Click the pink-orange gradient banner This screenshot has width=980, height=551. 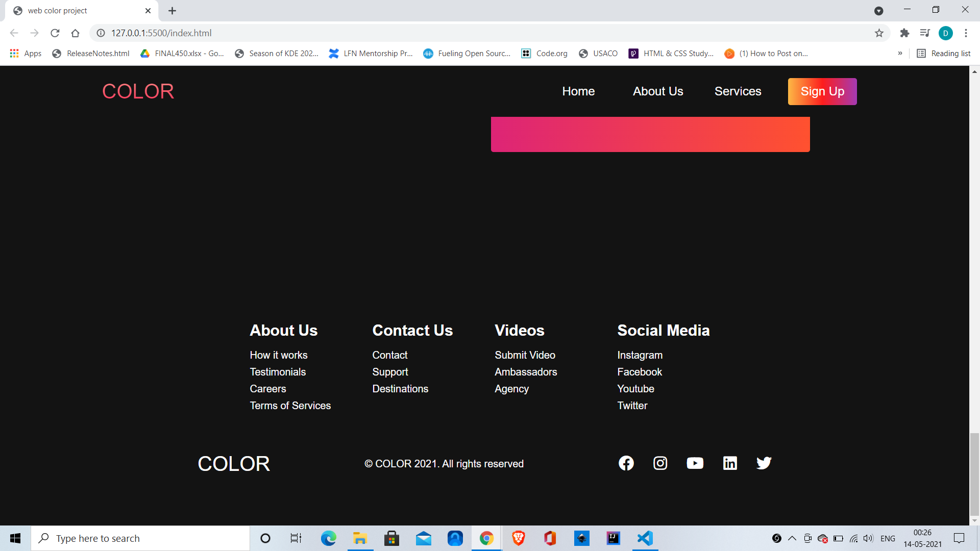pos(650,134)
